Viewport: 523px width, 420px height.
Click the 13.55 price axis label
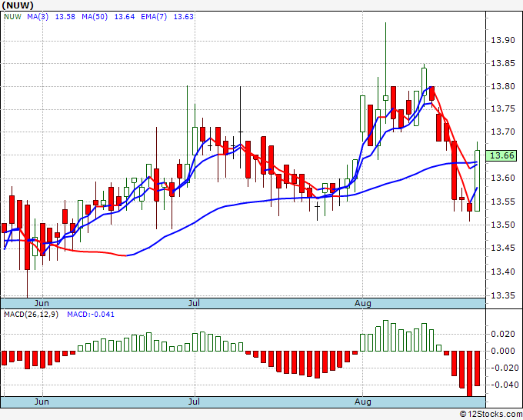coord(503,202)
